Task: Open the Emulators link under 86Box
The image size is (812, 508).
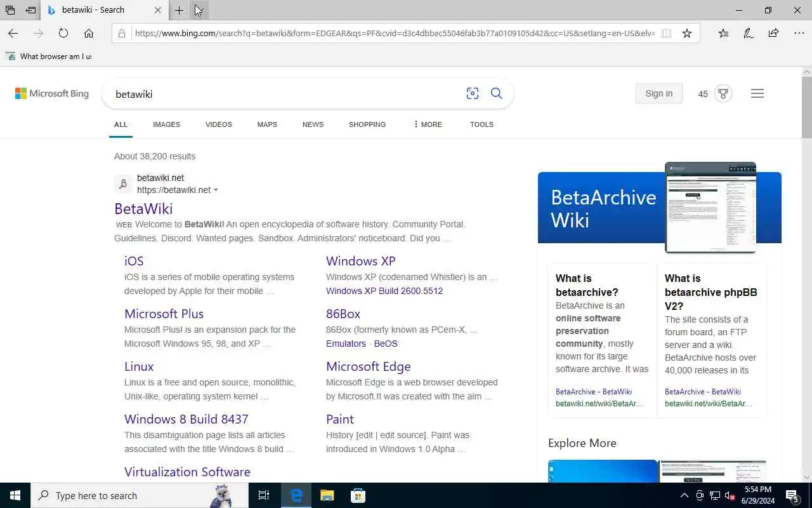Action: [346, 344]
